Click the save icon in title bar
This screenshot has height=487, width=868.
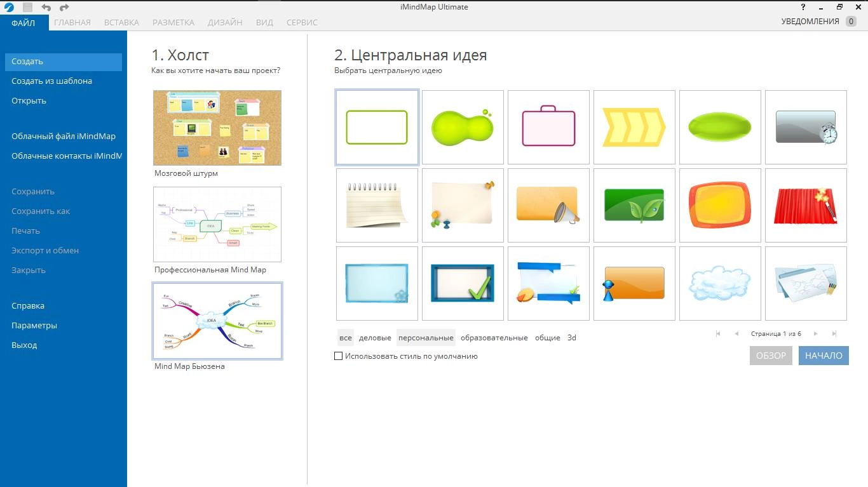pos(28,8)
